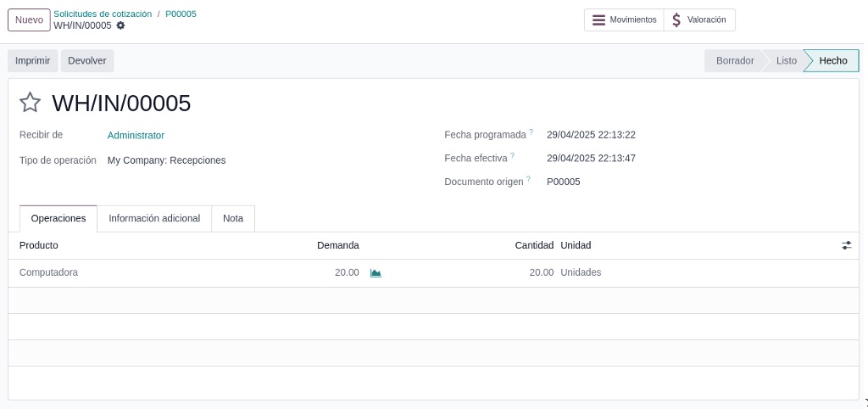Show help tooltip for Fecha efectiva
Viewport: 868px width, 409px height.
tap(512, 155)
